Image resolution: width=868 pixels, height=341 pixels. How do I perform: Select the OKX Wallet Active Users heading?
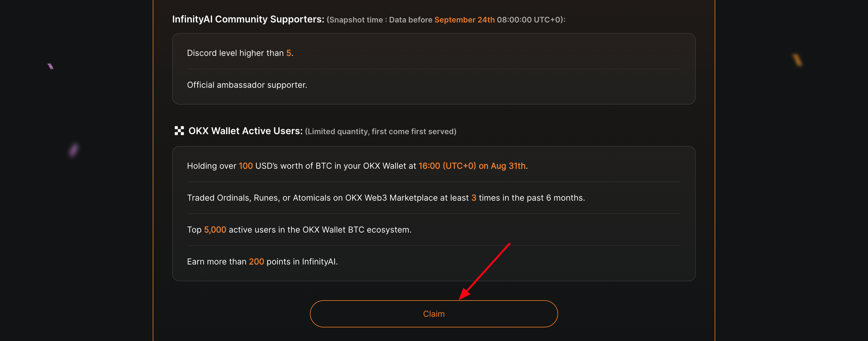[x=245, y=131]
